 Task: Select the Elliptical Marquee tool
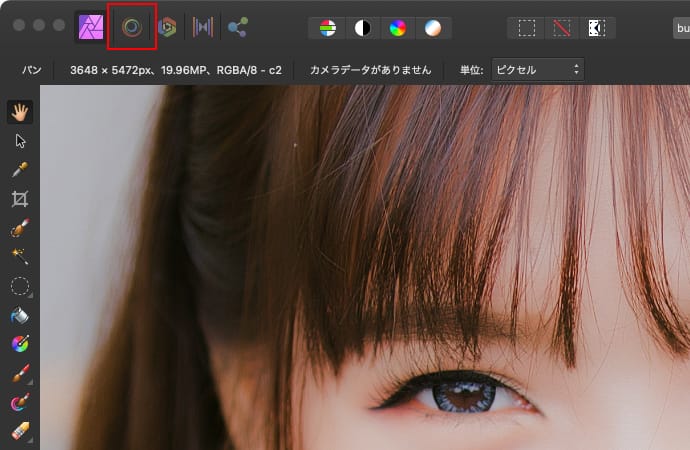click(x=19, y=286)
